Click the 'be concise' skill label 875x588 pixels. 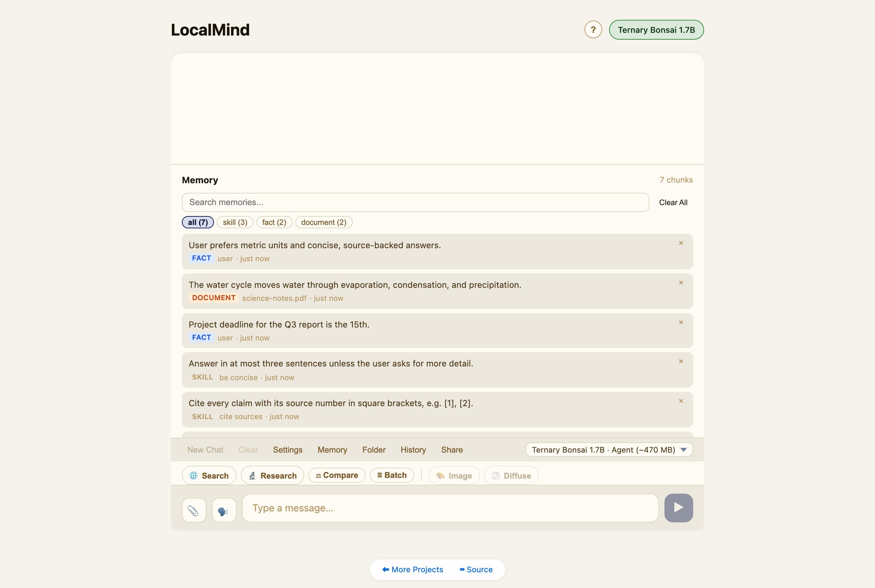tap(239, 378)
